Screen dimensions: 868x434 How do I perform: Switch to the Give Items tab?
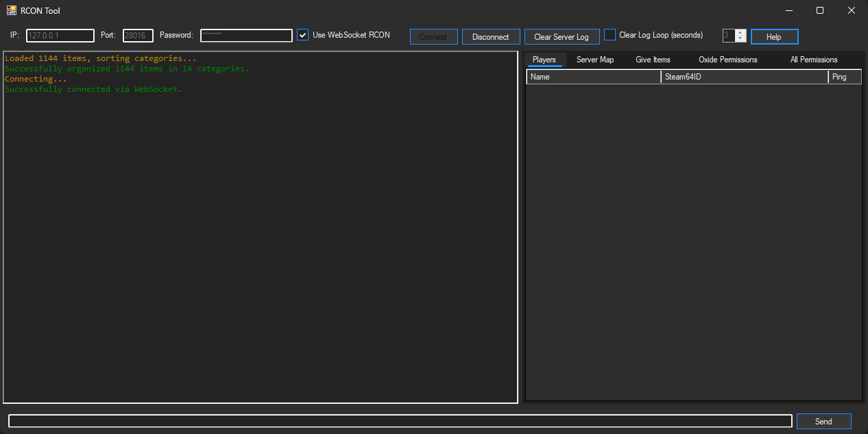(x=652, y=60)
